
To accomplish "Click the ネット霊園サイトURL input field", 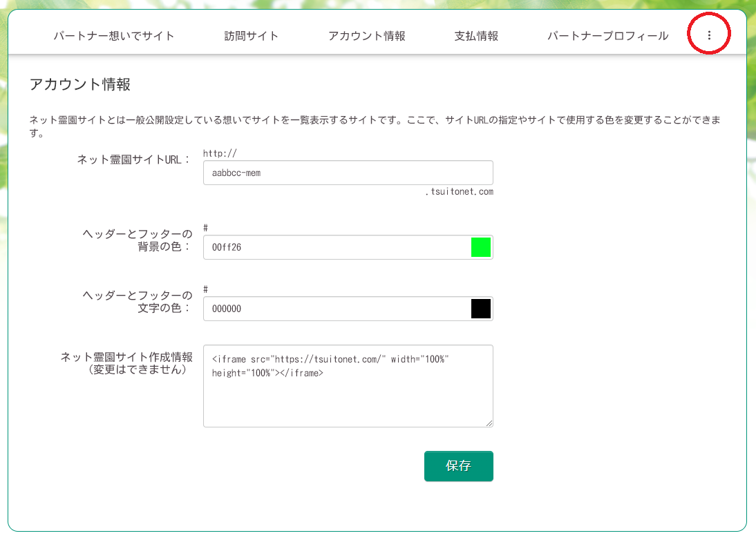I will point(348,173).
